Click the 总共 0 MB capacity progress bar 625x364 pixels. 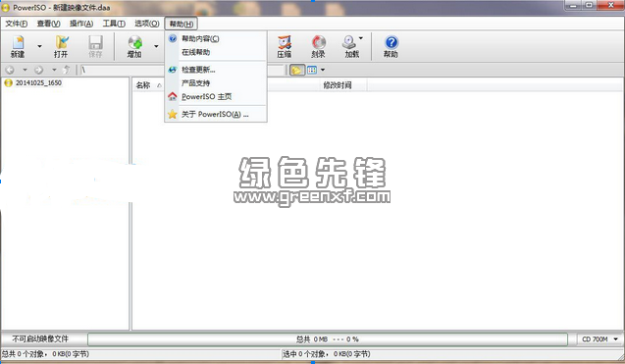point(328,339)
